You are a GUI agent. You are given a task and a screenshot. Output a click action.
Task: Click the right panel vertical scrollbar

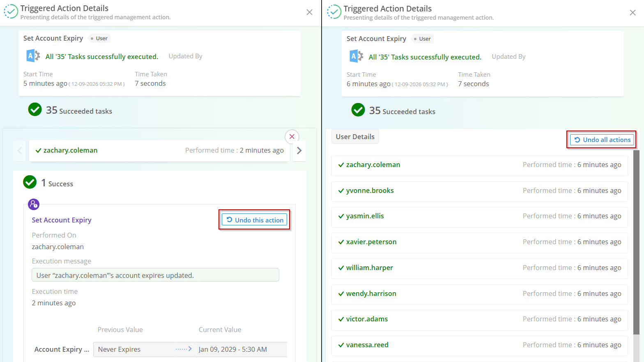[636, 242]
